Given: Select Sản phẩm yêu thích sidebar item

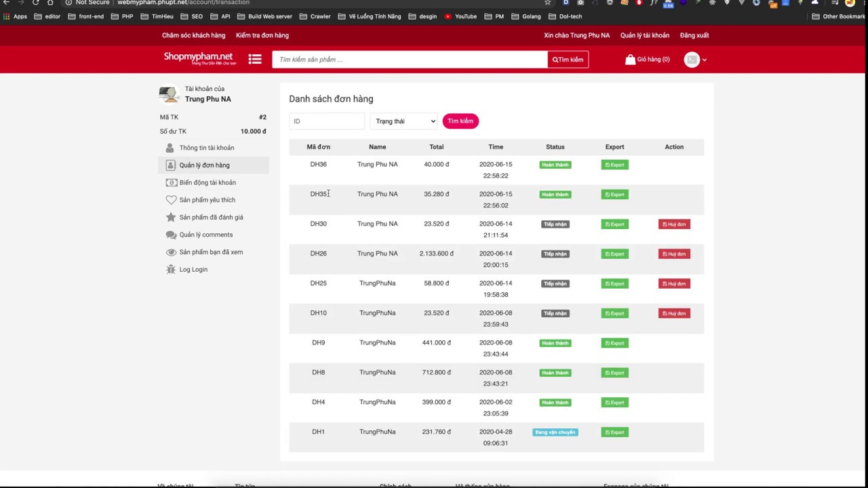Looking at the screenshot, I should tap(214, 200).
